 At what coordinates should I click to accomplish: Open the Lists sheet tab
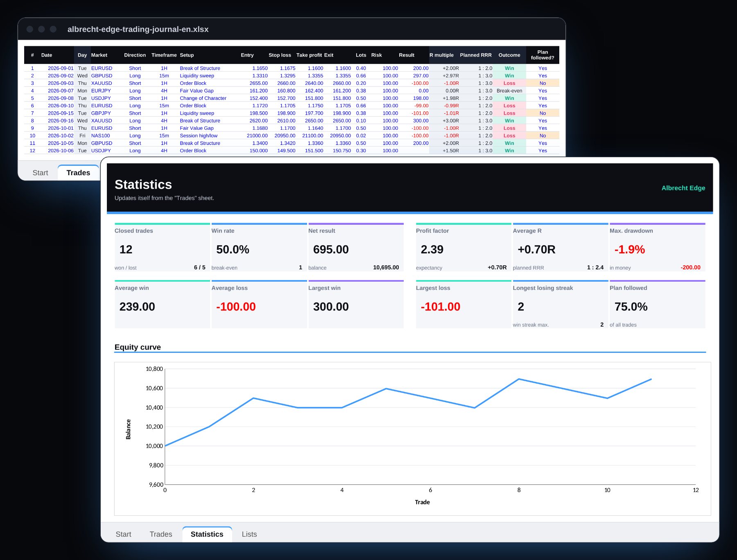pos(249,534)
